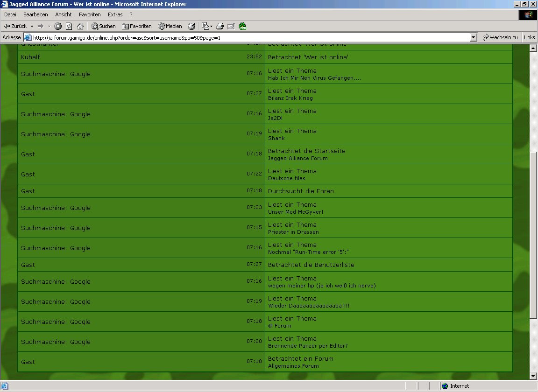
Task: Open the 'Bilanz Irak Krieg' thread link
Action: point(290,98)
